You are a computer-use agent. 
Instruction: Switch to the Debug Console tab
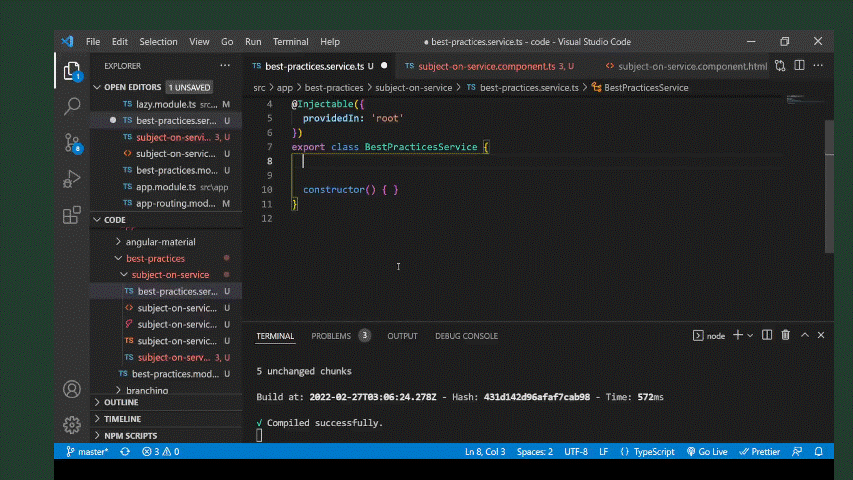point(466,336)
